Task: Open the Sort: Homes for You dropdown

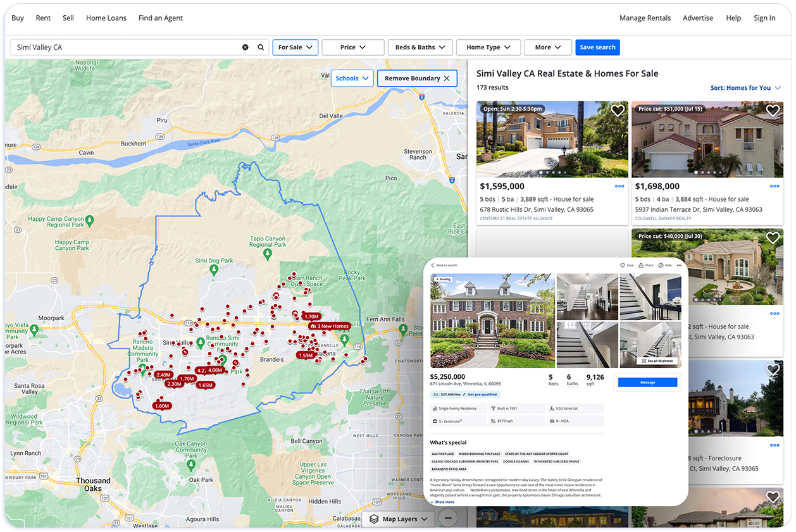Action: (x=746, y=87)
